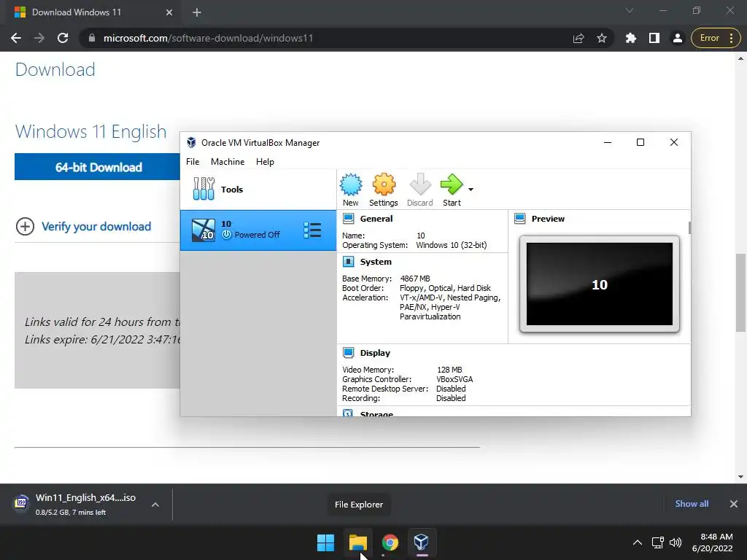Open the Machine menu in VirtualBox
The width and height of the screenshot is (747, 560).
228,161
